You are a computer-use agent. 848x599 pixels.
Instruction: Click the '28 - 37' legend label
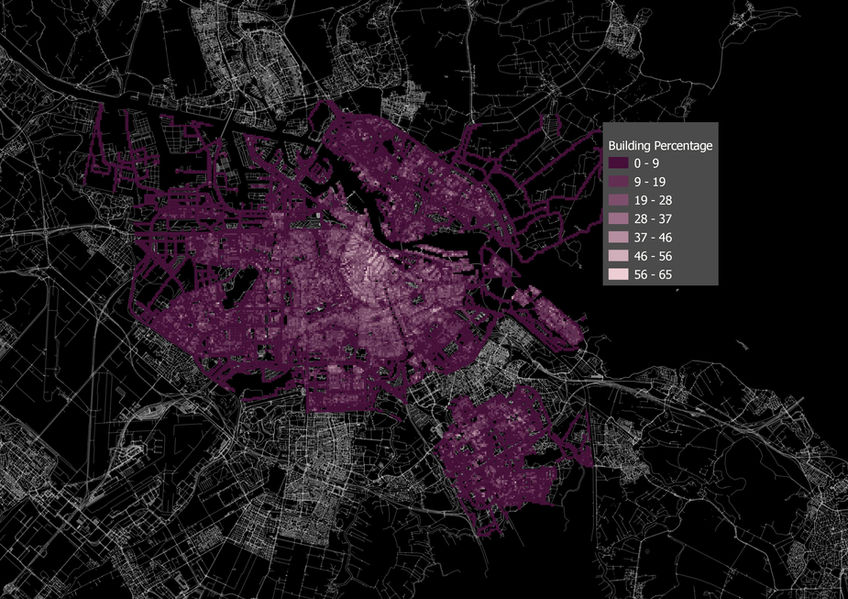tap(653, 219)
